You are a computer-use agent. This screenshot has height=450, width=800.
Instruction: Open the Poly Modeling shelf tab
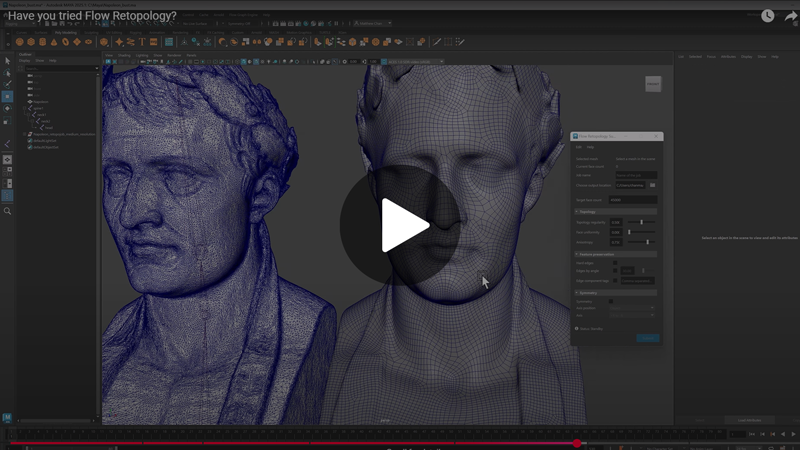(66, 33)
